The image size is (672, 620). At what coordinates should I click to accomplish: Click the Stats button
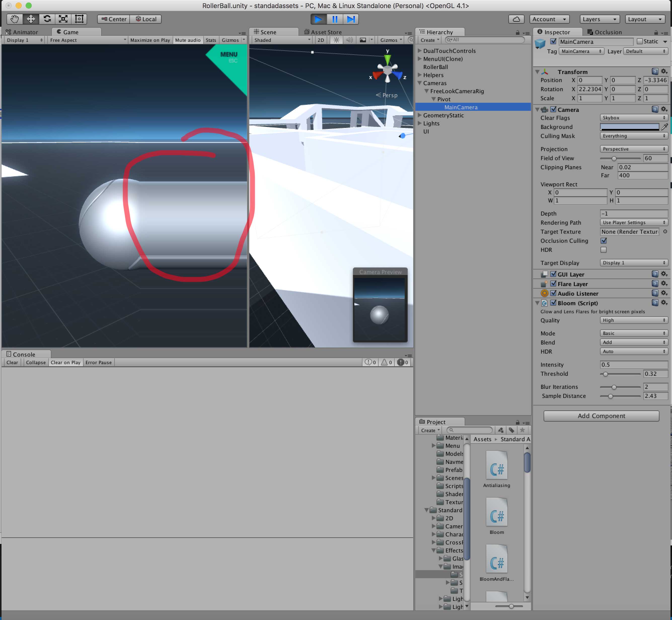(x=211, y=40)
